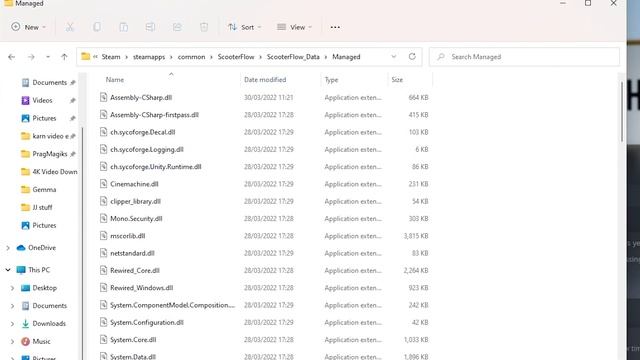The width and height of the screenshot is (640, 360).
Task: Select ch.sycoforge.Decal.dll
Action: (142, 132)
